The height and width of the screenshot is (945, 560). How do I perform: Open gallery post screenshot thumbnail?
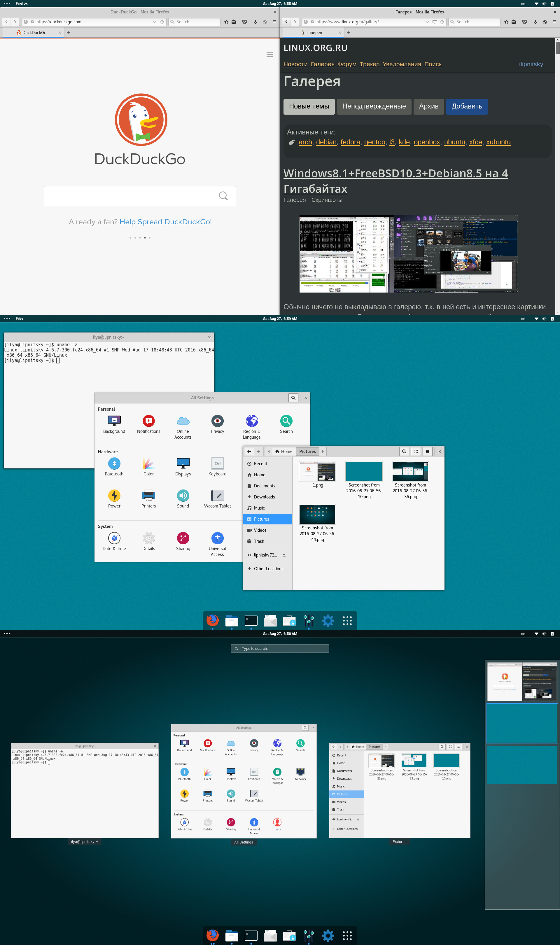coord(409,254)
